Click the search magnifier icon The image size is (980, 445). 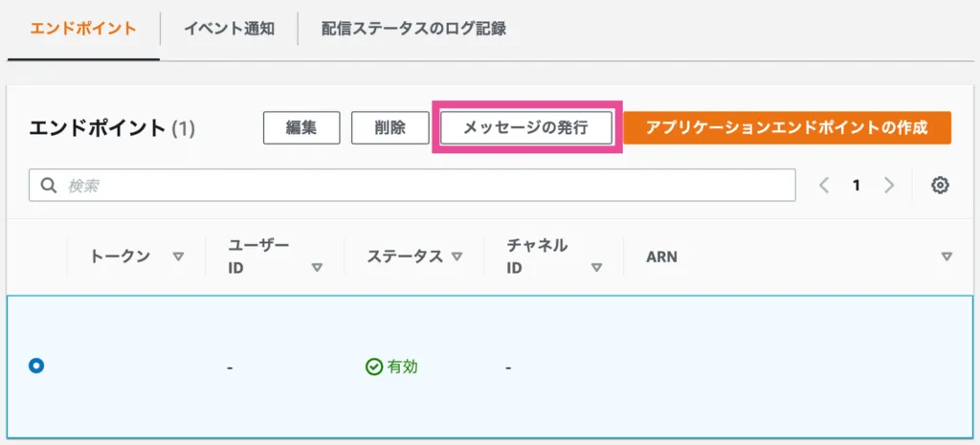[48, 186]
